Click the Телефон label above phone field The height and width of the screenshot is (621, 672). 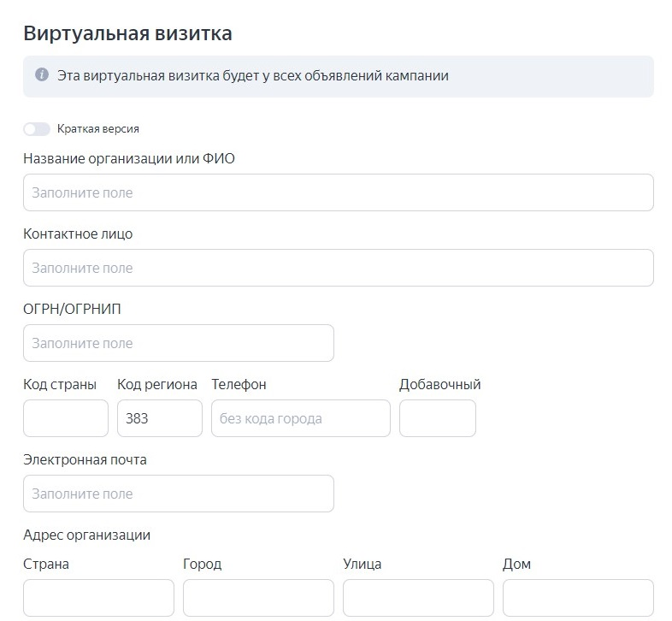[239, 385]
